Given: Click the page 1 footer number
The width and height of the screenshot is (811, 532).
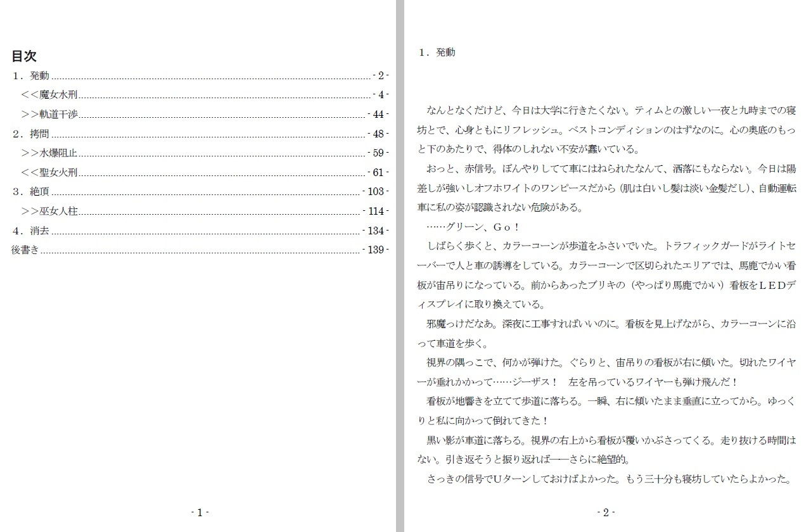Looking at the screenshot, I should pos(199,512).
